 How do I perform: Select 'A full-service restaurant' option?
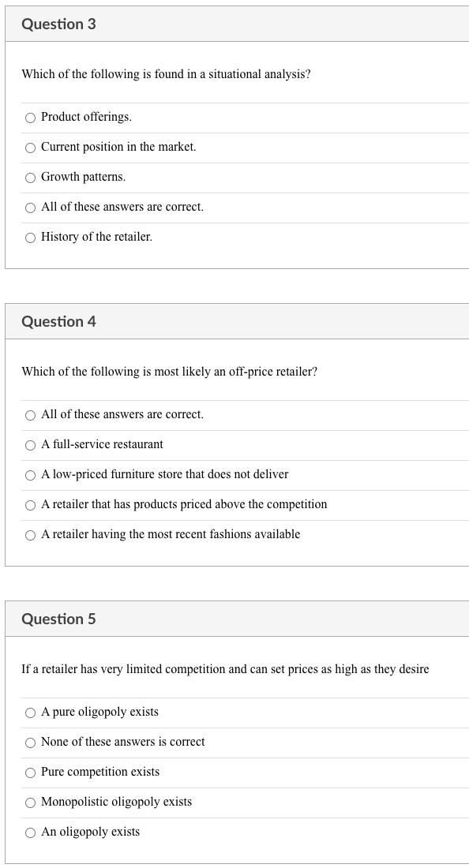tap(30, 445)
